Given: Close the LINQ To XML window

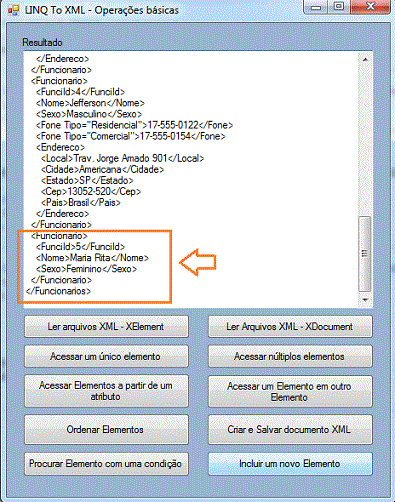Looking at the screenshot, I should click(370, 7).
